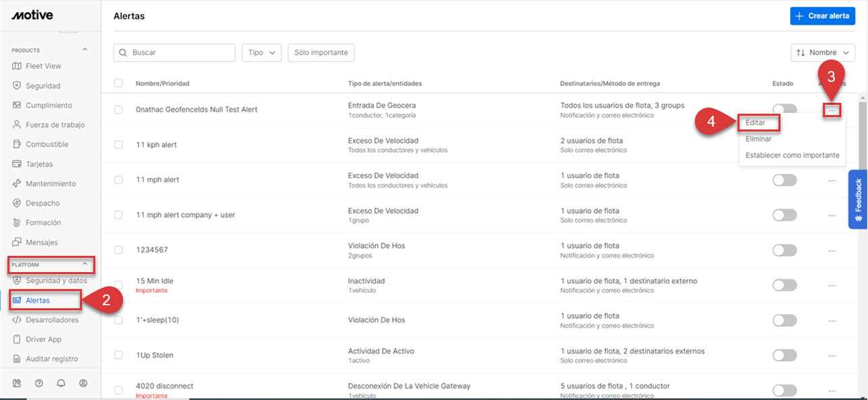Choose Eliminar from the context menu
This screenshot has height=400, width=868.
(x=758, y=138)
